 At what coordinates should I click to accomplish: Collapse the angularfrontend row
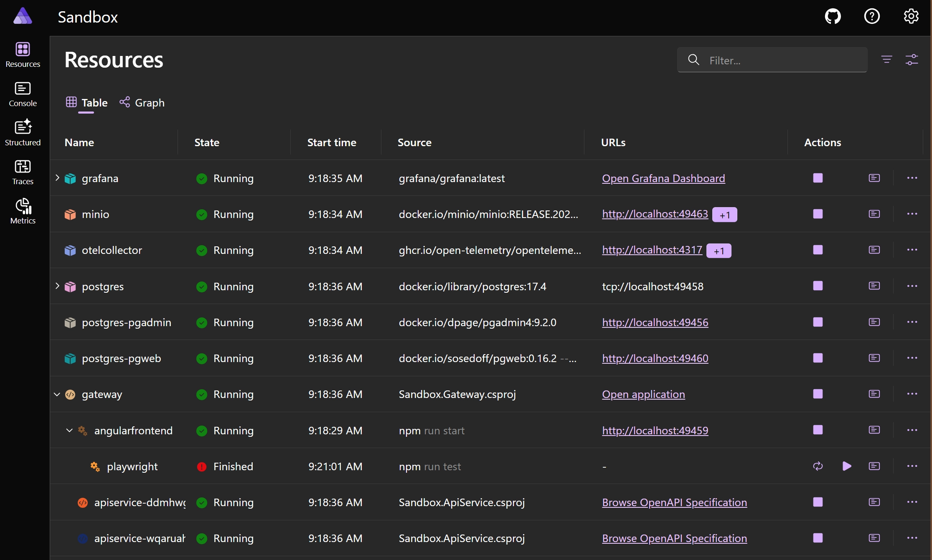coord(69,430)
